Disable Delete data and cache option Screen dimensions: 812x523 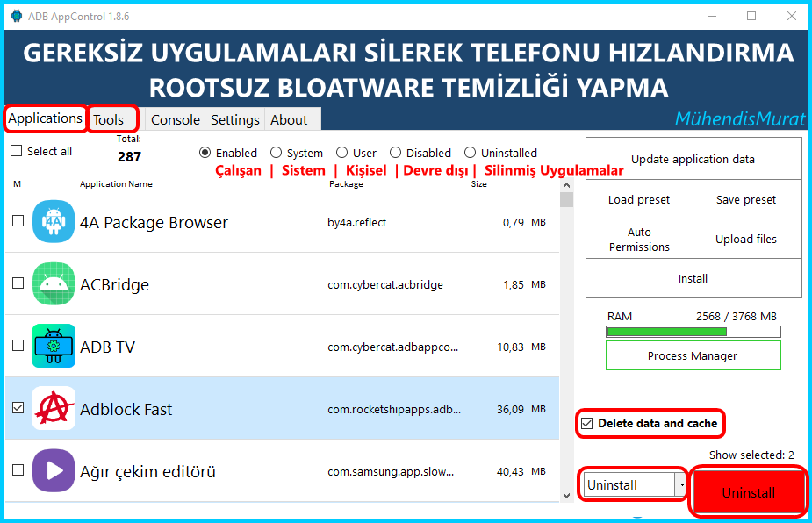coord(587,424)
